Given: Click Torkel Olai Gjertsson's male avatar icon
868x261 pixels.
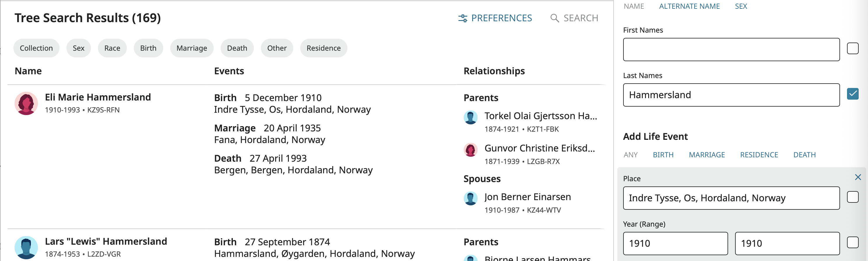Looking at the screenshot, I should tap(471, 117).
